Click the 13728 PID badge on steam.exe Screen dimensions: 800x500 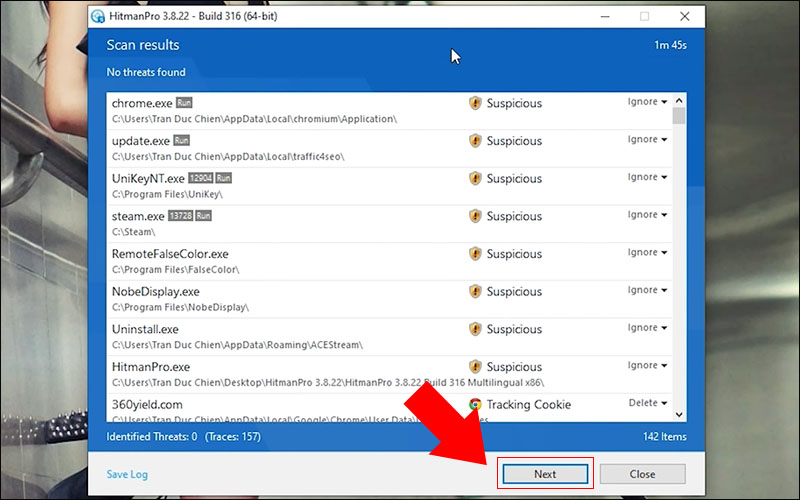[181, 216]
